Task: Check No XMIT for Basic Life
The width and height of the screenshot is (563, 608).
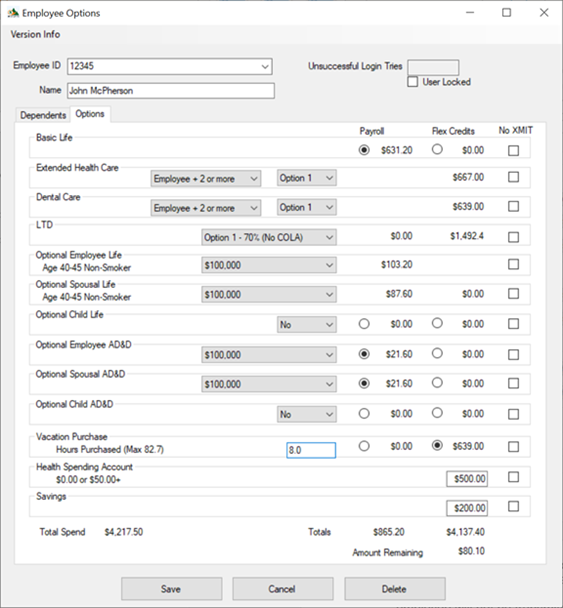Action: pos(513,150)
